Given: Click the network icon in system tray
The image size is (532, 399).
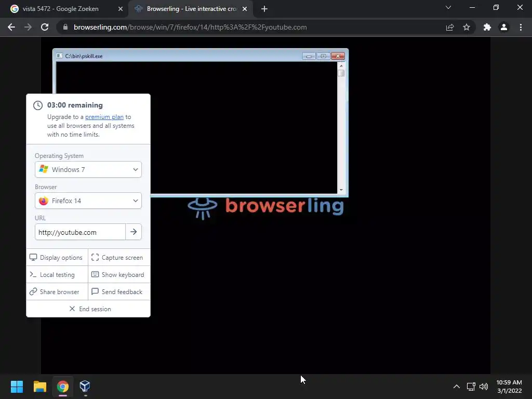Looking at the screenshot, I should [x=471, y=386].
